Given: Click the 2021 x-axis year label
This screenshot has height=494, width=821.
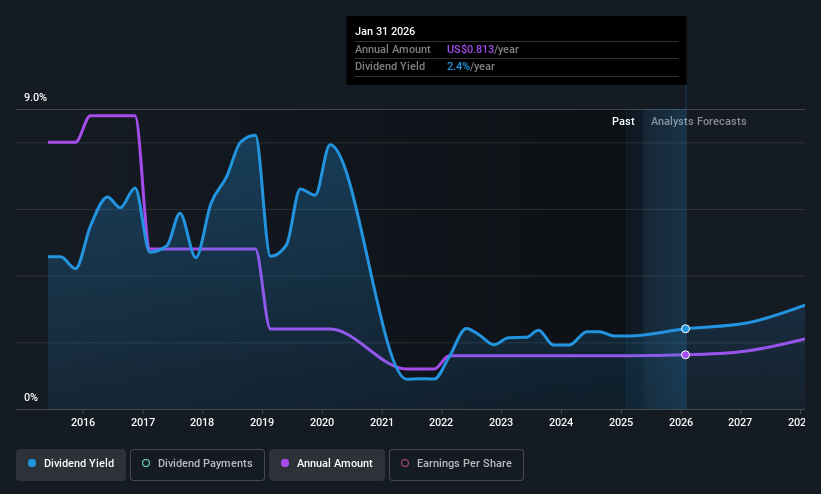Looking at the screenshot, I should pos(382,422).
